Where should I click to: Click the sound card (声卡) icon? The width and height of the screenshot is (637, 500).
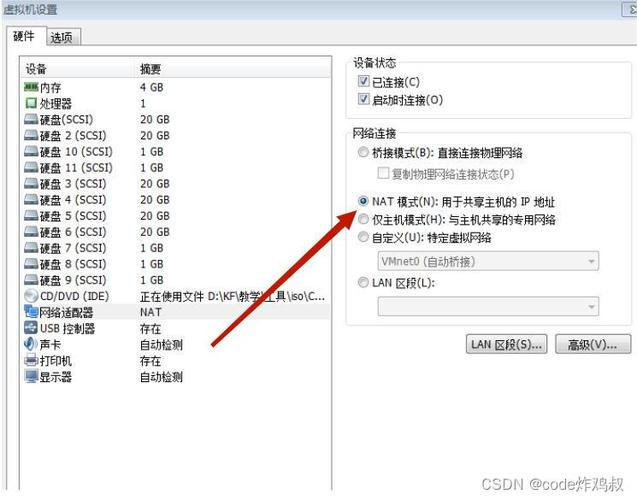31,344
